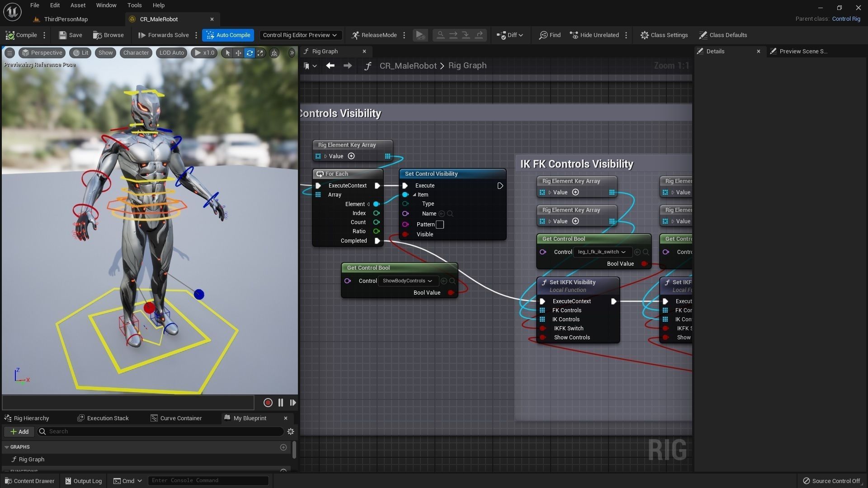Open My Blueprint settings gear
Screen dimensions: 868x488
[291, 432]
